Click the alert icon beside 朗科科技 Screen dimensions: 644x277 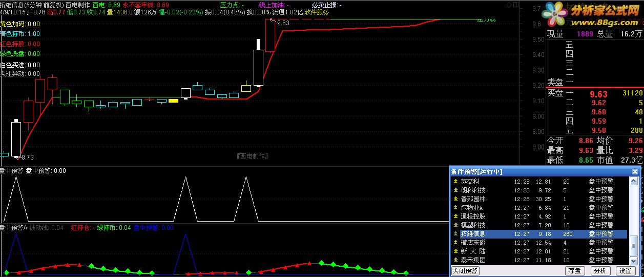[455, 190]
